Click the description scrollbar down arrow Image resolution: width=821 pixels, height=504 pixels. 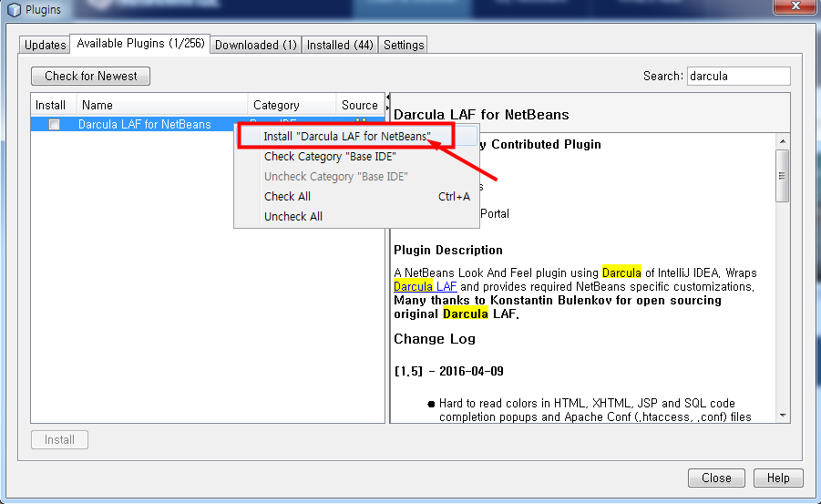point(782,416)
